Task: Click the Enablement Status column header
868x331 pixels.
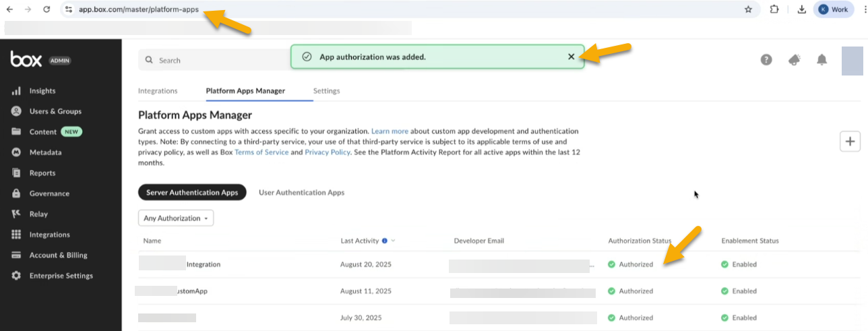Action: coord(750,241)
